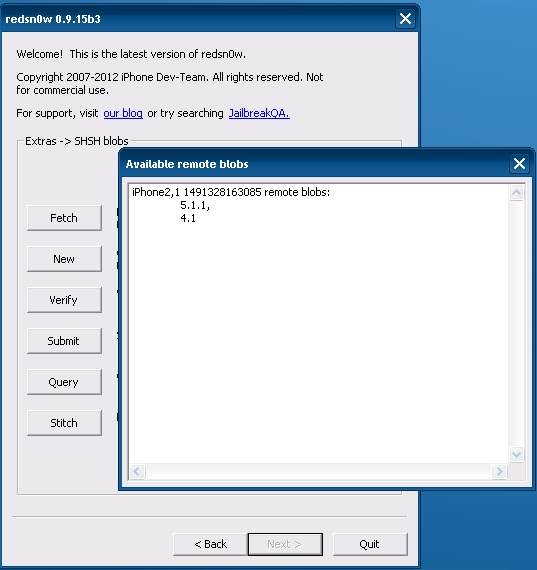Visit the JailbreakQA link
This screenshot has width=537, height=570.
coord(259,113)
